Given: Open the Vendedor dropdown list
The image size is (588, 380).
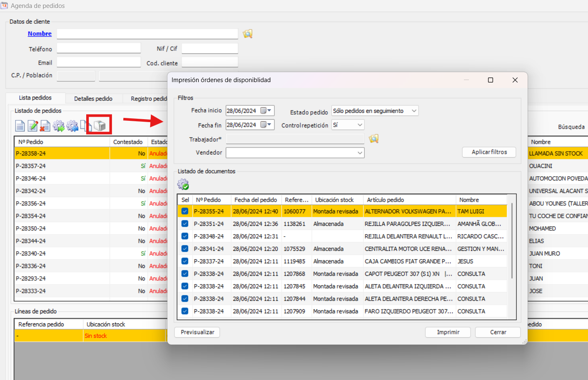Looking at the screenshot, I should (x=360, y=153).
